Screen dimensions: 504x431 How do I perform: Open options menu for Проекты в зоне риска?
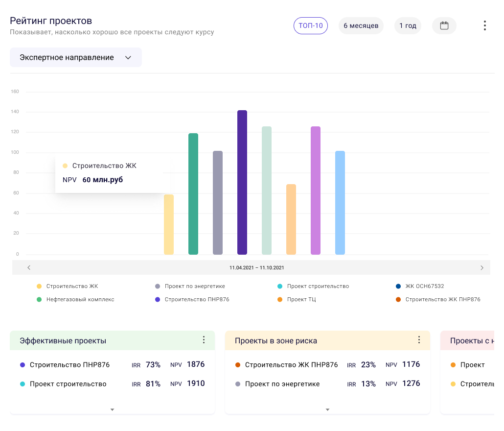(x=419, y=340)
